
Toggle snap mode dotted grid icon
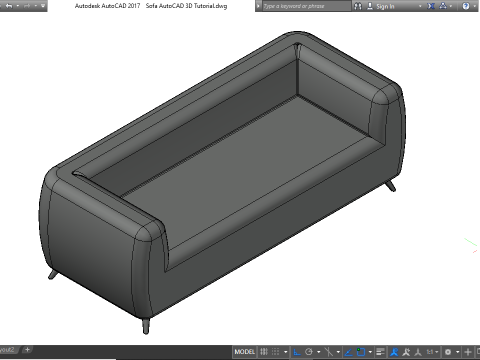point(275,352)
